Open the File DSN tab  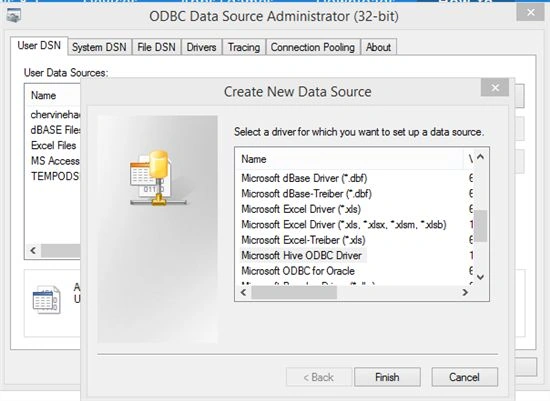(x=156, y=47)
